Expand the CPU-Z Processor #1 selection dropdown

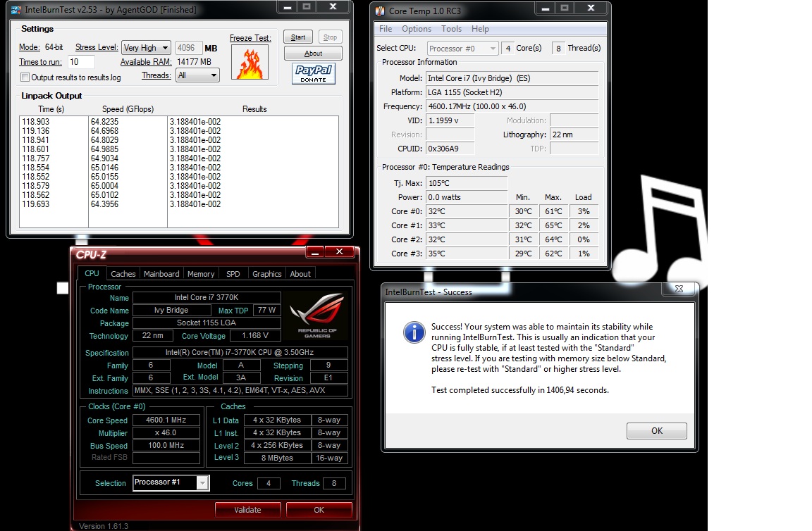click(203, 483)
